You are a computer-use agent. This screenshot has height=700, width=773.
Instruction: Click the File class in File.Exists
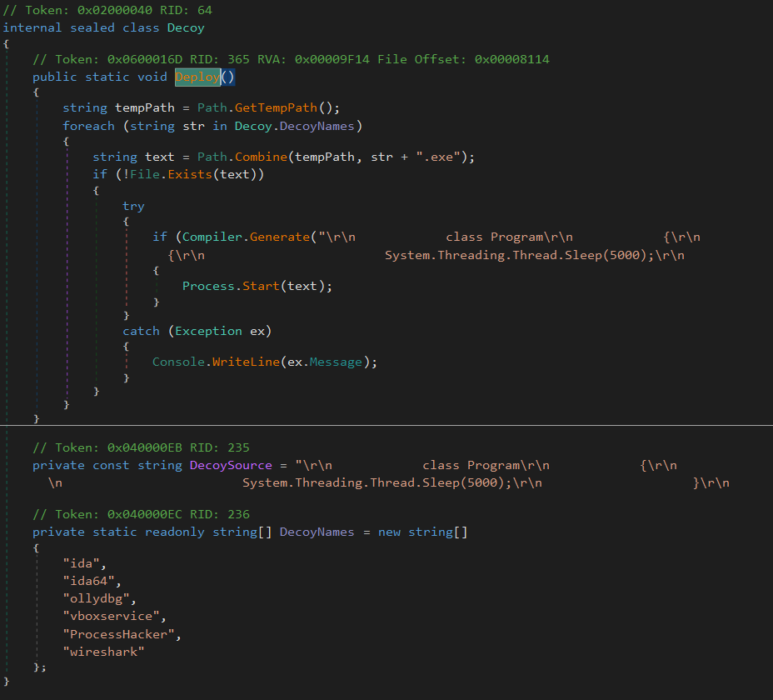137,173
